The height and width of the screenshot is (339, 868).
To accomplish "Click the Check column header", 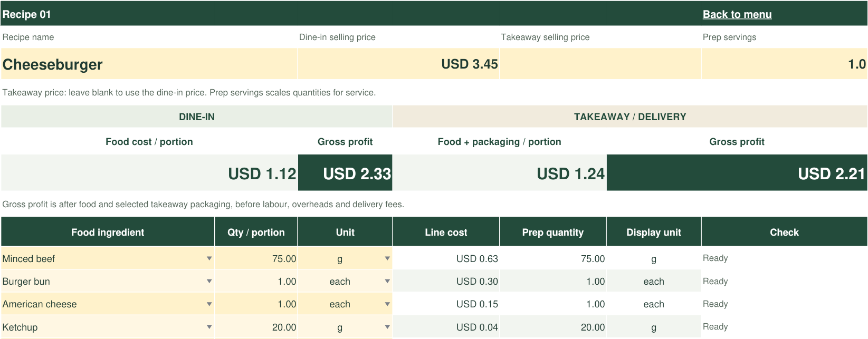I will point(784,232).
